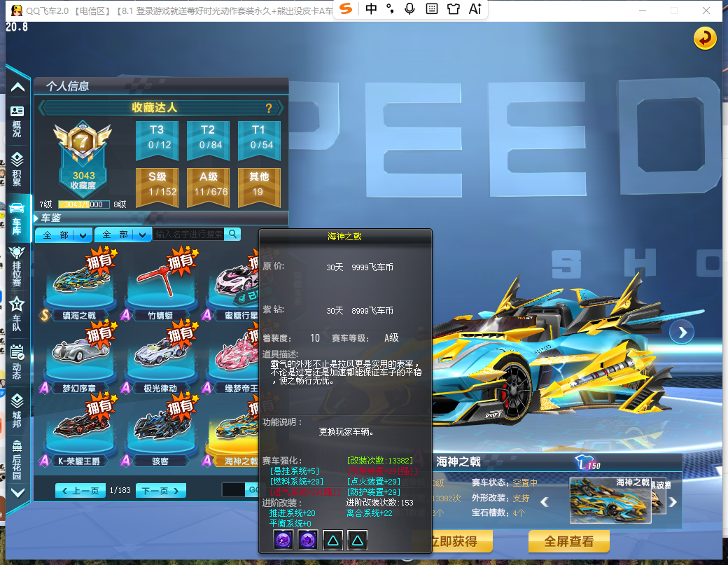Open the IME soft keyboard icon
This screenshot has width=728, height=565.
(x=432, y=9)
